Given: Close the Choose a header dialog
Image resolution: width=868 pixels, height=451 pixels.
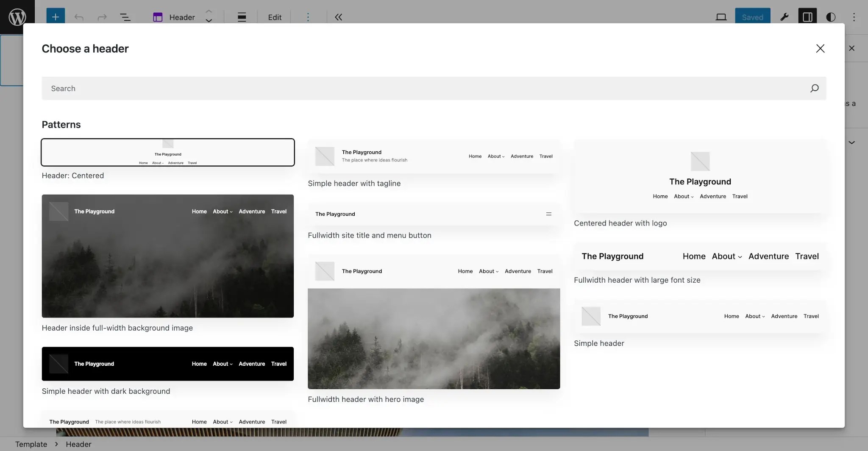Looking at the screenshot, I should [x=820, y=48].
